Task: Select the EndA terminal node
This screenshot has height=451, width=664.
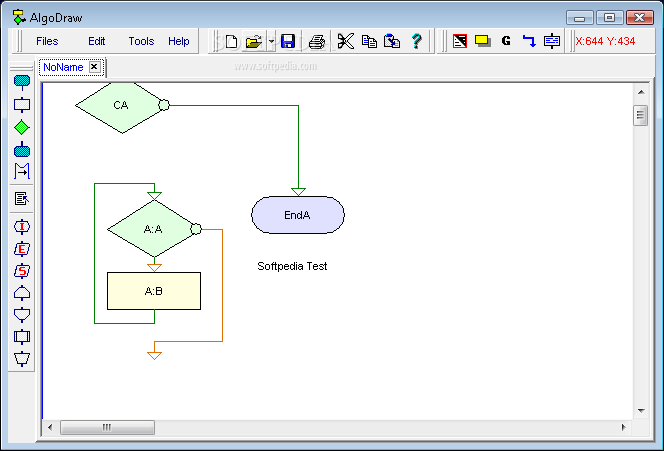Action: [x=298, y=215]
